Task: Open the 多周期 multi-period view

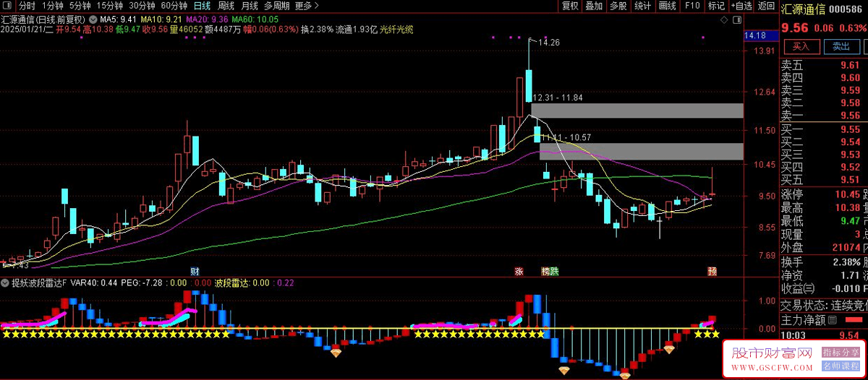Action: [x=277, y=6]
